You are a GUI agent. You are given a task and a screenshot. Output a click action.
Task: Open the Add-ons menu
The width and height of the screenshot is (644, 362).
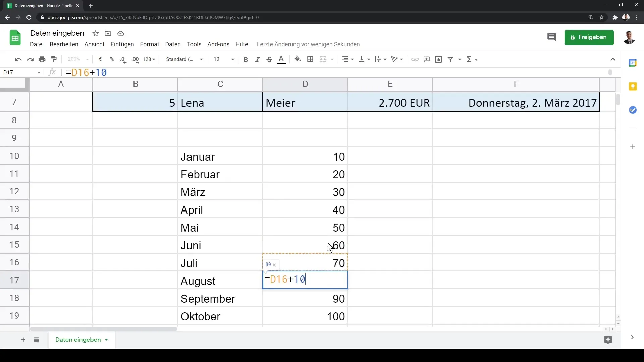pyautogui.click(x=218, y=44)
